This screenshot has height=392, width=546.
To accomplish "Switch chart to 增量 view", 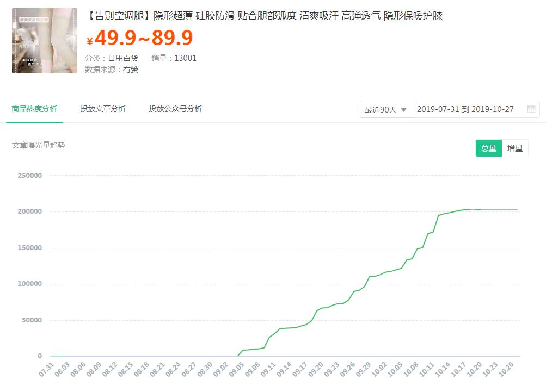I will coord(515,148).
